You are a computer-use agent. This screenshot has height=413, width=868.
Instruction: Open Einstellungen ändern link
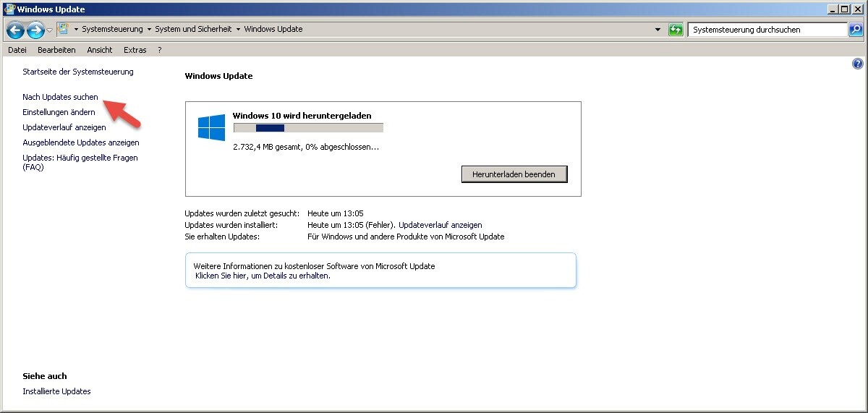coord(59,112)
